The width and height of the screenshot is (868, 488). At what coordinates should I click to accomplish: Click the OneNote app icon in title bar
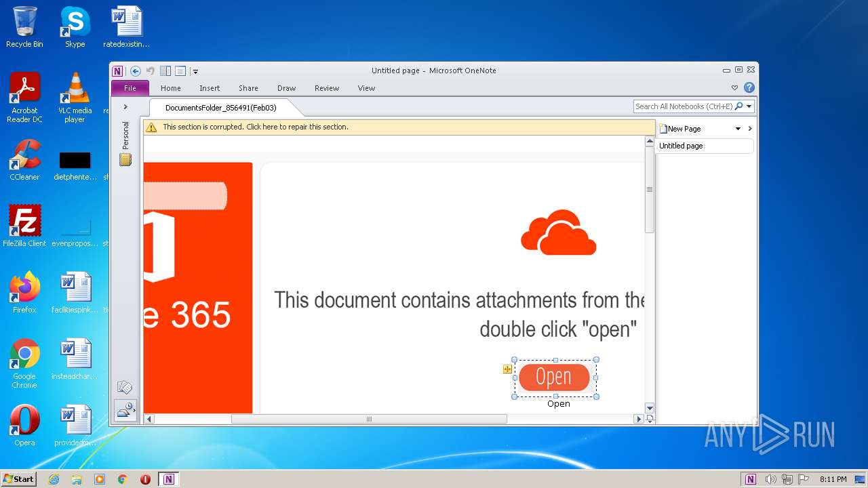coord(117,70)
